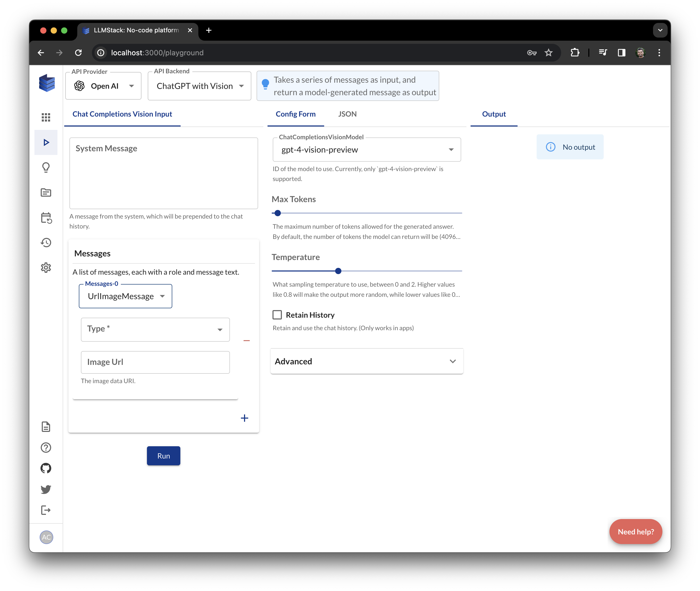Click the logout icon in sidebar
Screen dimensions: 700x591
coord(46,510)
